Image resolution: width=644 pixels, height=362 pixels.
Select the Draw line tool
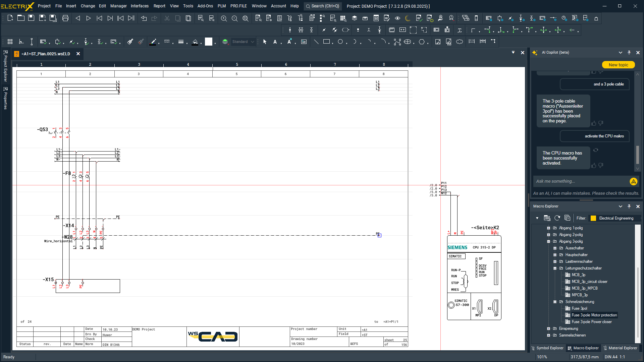tap(316, 42)
